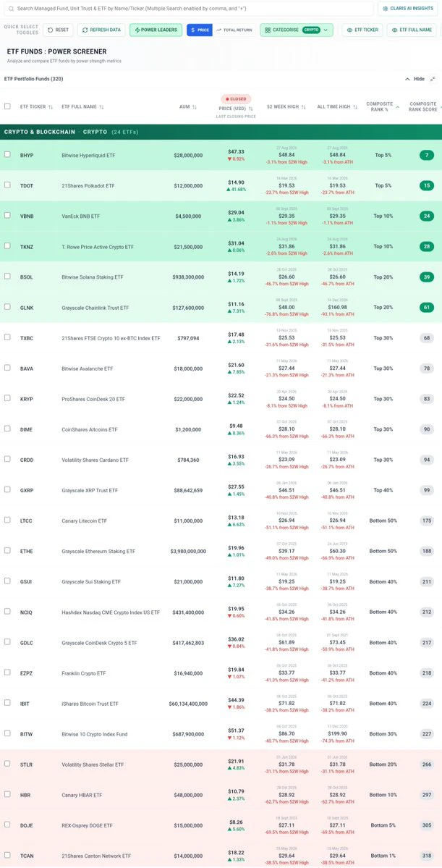Collapse the table with Hide

pos(415,79)
